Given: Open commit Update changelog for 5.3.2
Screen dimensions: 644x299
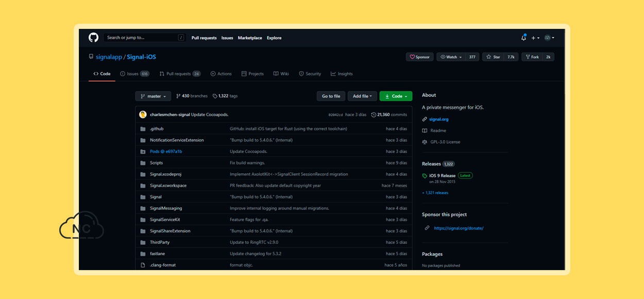Looking at the screenshot, I should point(256,254).
